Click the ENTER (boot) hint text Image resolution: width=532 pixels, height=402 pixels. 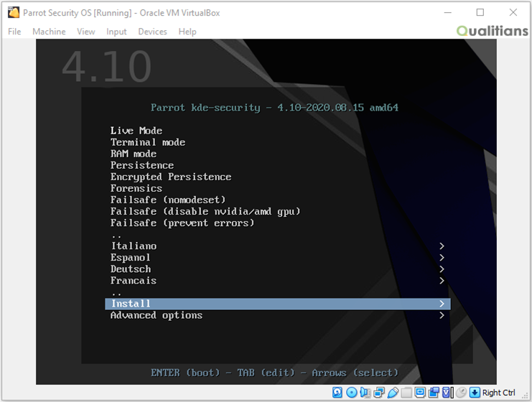click(x=185, y=373)
